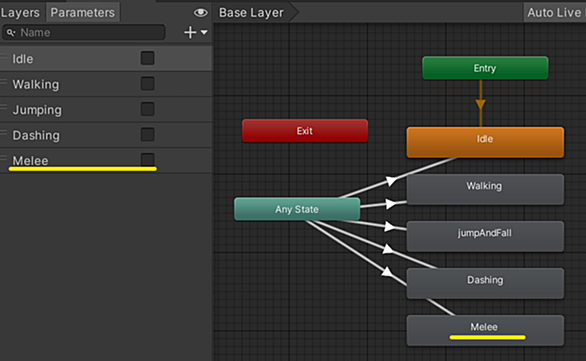The image size is (586, 361).
Task: Switch to the Parameters tab
Action: tap(83, 13)
